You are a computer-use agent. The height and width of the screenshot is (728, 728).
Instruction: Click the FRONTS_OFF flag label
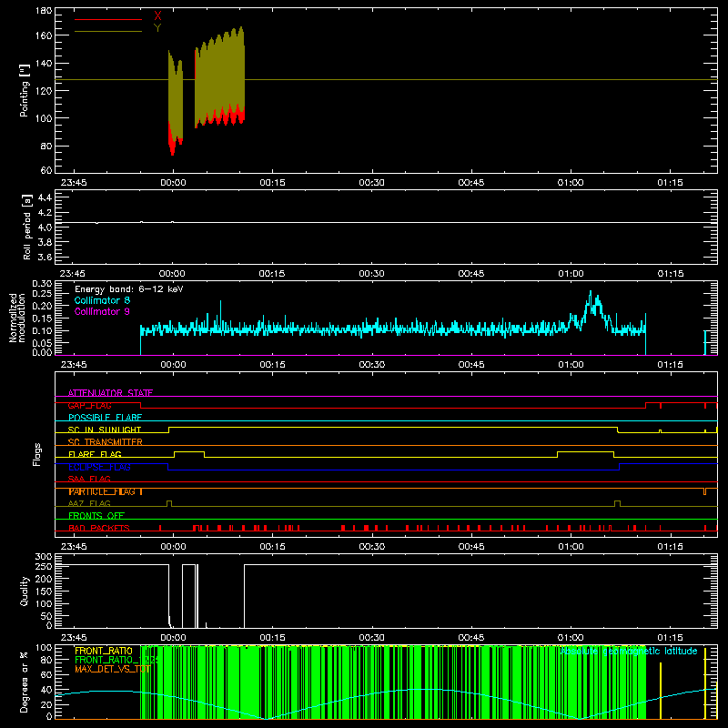pos(96,516)
